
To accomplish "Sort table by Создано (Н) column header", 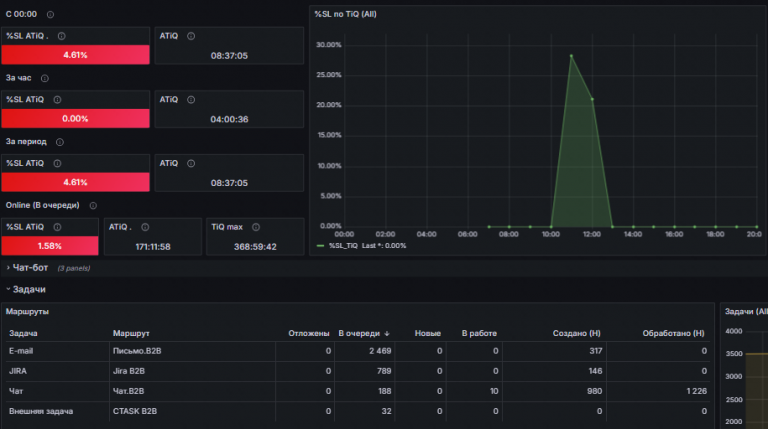I will 576,333.
